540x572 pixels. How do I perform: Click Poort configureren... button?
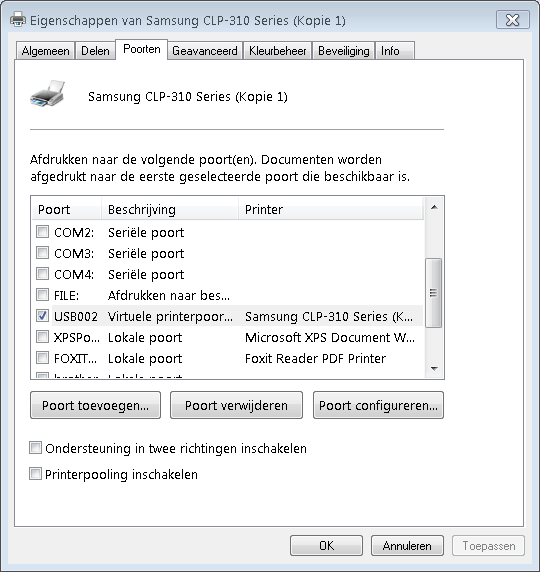(378, 405)
